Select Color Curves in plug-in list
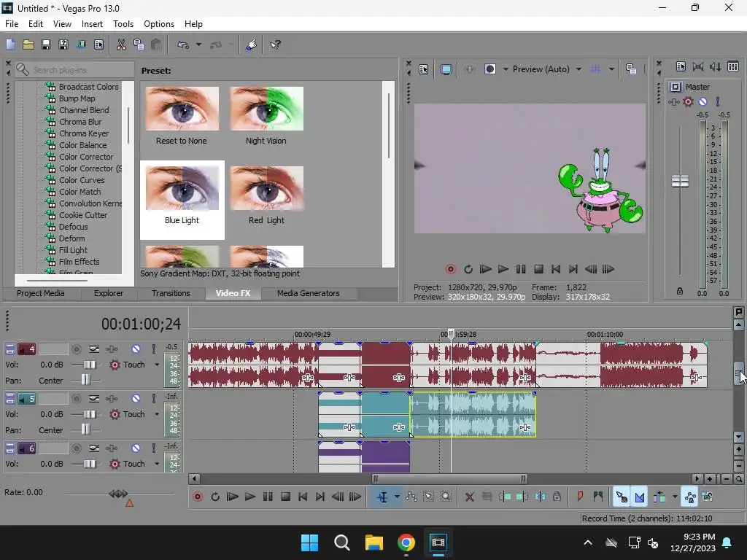 [82, 180]
